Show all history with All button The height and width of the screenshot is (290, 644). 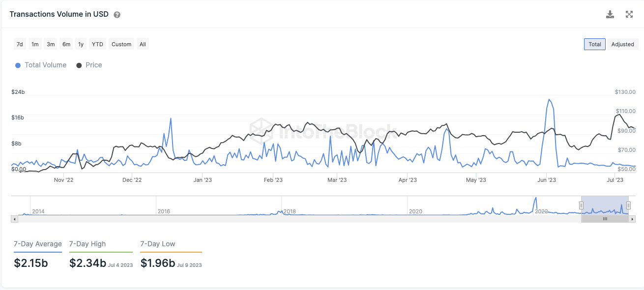(143, 44)
